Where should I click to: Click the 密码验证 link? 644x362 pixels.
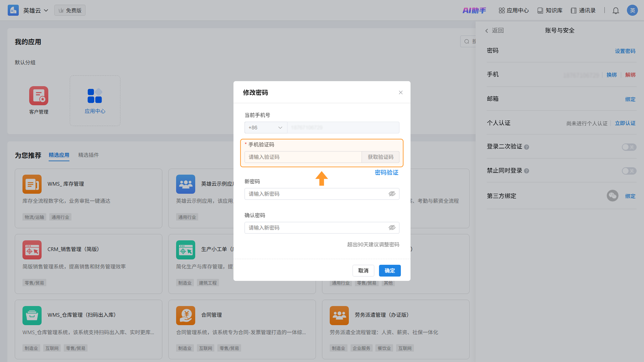coord(386,172)
